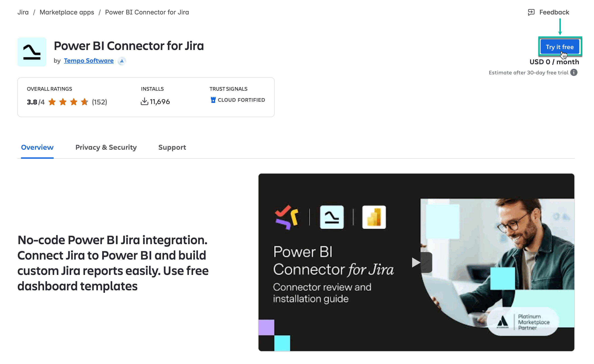The width and height of the screenshot is (594, 364).
Task: Click the Power BI Connector app logo
Action: point(32,52)
